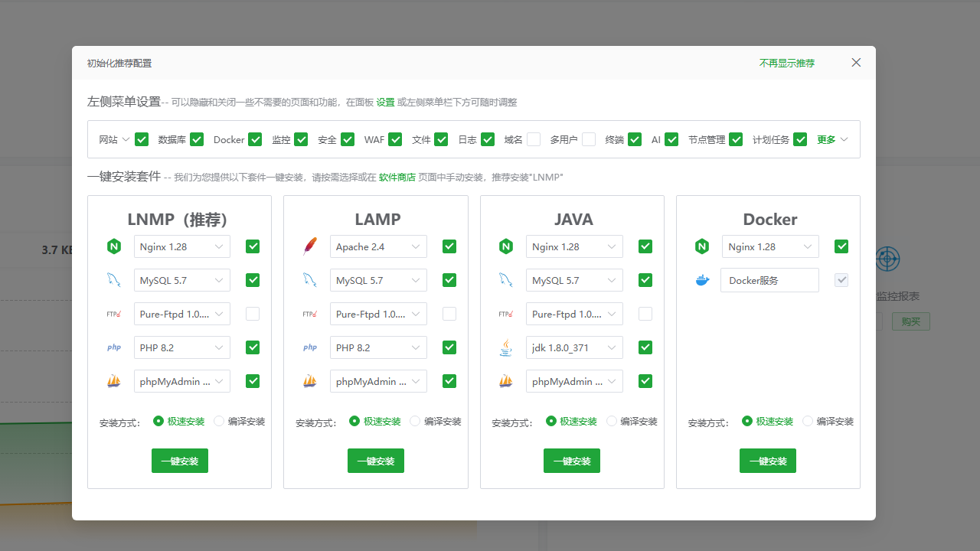980x551 pixels.
Task: Click the LNMP（推荐） heading
Action: click(x=179, y=220)
